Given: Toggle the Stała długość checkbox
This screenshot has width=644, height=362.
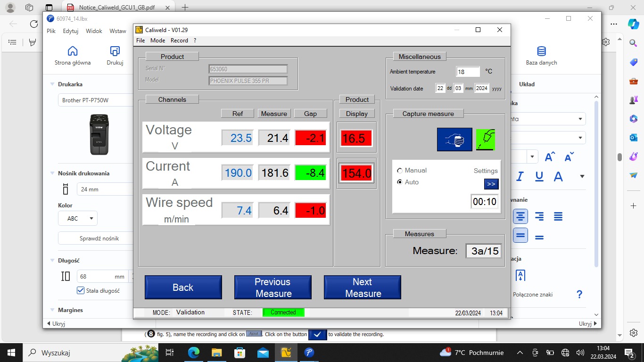Looking at the screenshot, I should 81,290.
